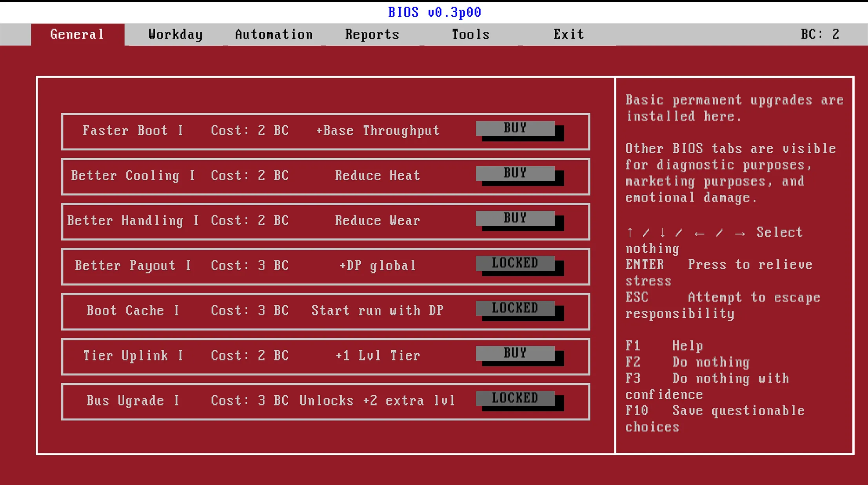Click the ENTER relieve stress hint

coord(719,273)
